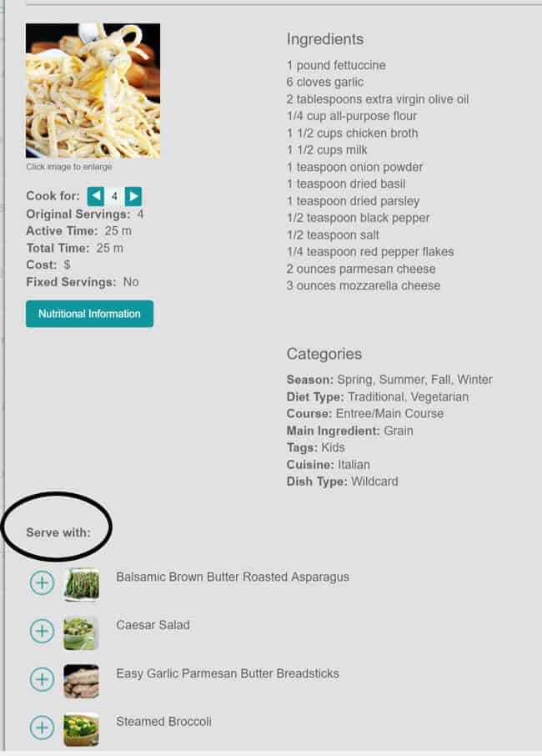The image size is (542, 756).
Task: Add Caesar Salad with plus icon
Action: point(42,631)
